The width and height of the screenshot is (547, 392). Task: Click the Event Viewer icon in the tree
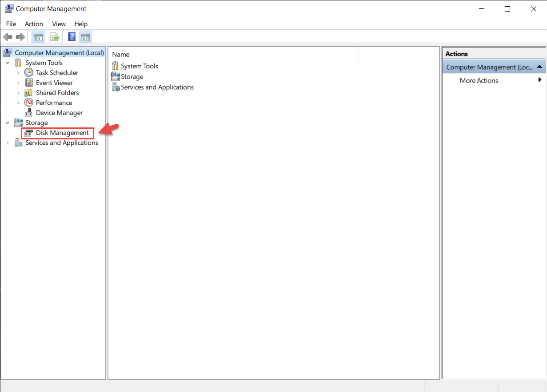[29, 83]
